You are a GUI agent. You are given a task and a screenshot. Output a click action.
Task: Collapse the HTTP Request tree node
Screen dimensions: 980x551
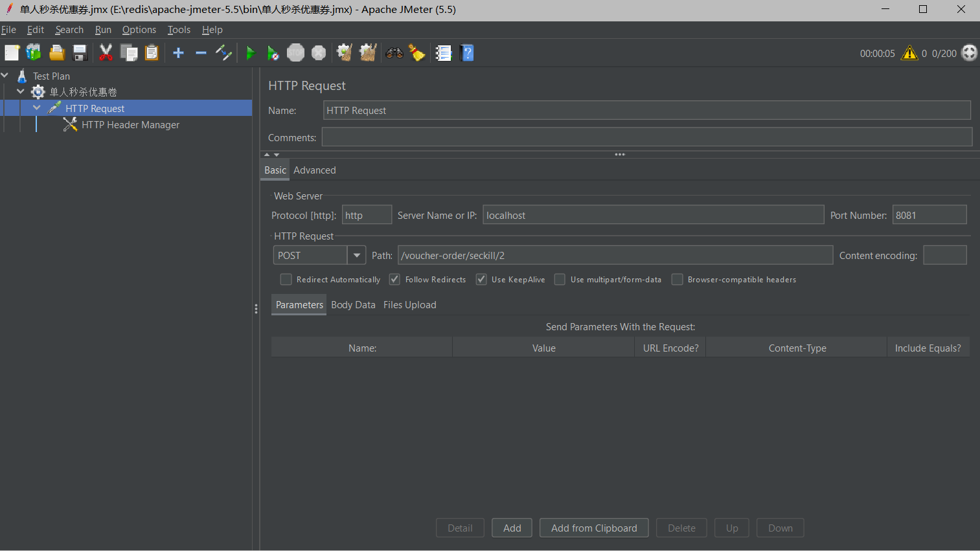pyautogui.click(x=37, y=108)
